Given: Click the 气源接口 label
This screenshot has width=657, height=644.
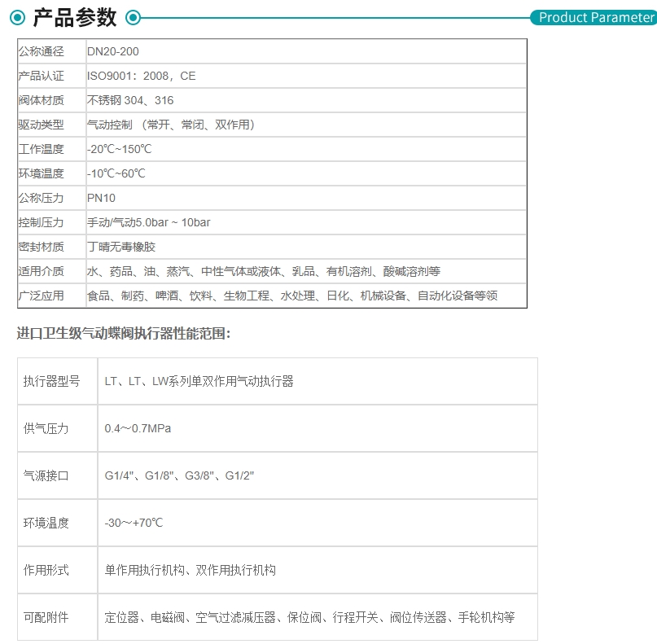Looking at the screenshot, I should (x=46, y=475).
